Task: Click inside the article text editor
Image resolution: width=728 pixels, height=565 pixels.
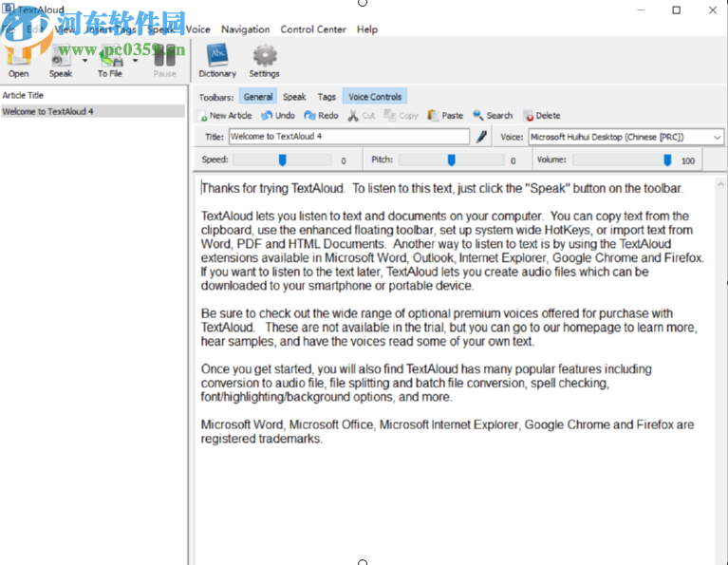Action: 455,369
